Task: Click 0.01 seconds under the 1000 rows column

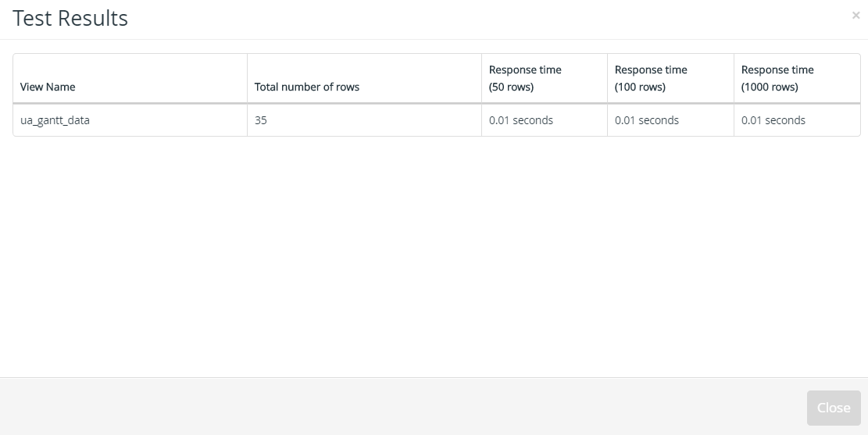Action: 773,120
